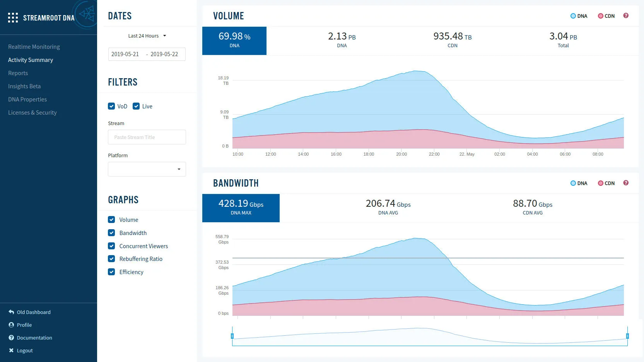The image size is (644, 362).
Task: Go to Realtime Monitoring page
Action: coord(34,47)
